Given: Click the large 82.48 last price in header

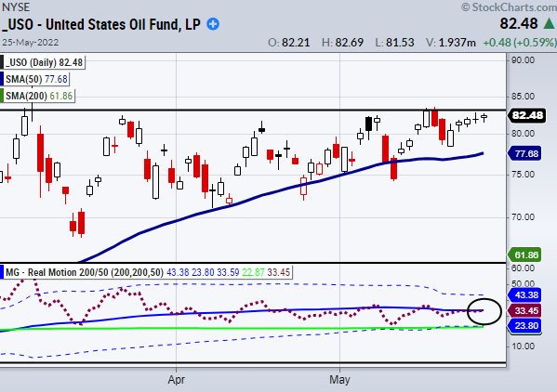Looking at the screenshot, I should 519,24.
